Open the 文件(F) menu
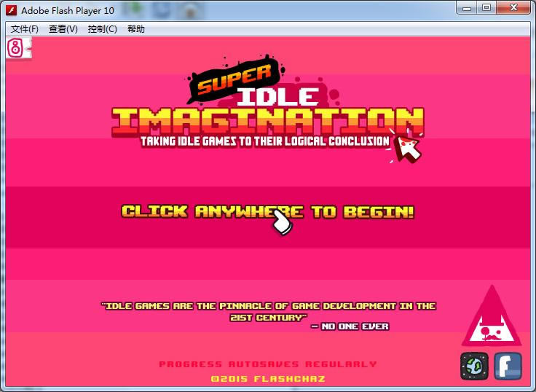The height and width of the screenshot is (392, 536). 25,29
